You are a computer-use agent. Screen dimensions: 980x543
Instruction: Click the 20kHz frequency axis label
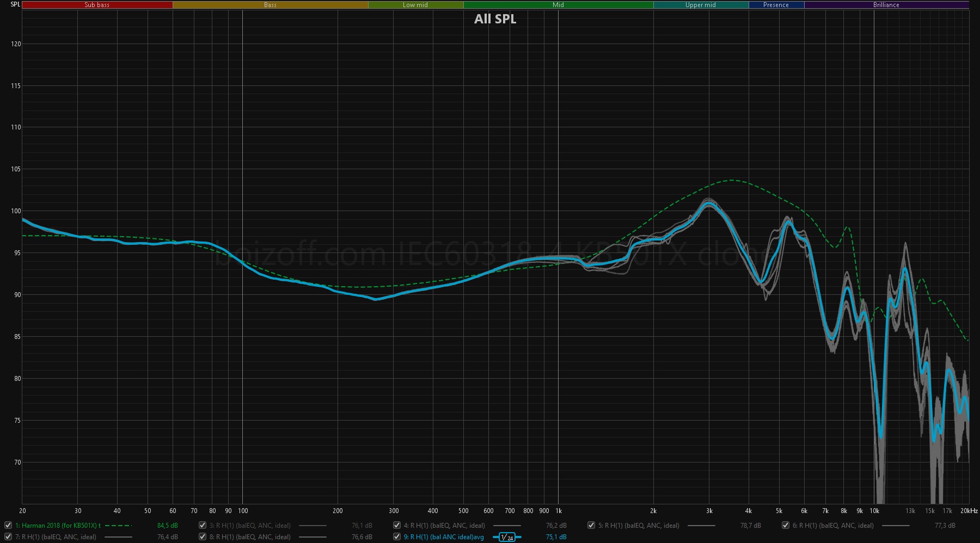point(969,511)
